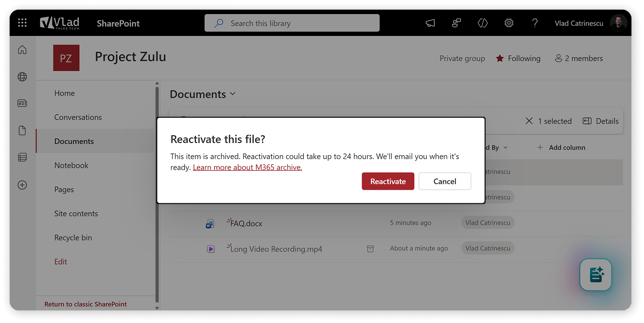Click the megaphone announcements icon
Screen dimensions: 644x323
(x=430, y=23)
